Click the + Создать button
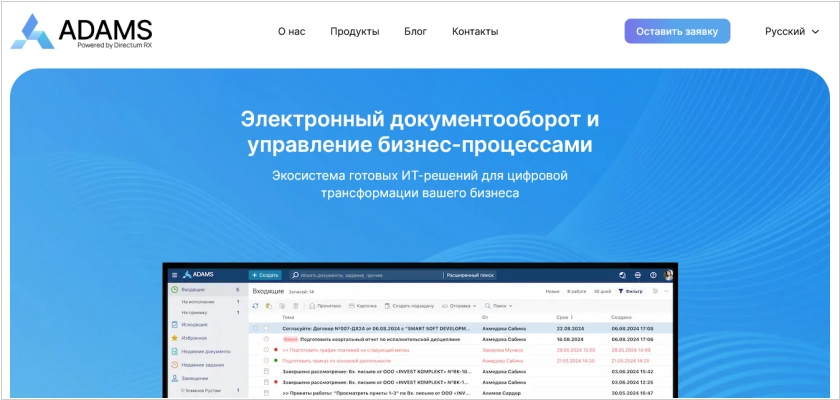Image resolution: width=840 pixels, height=400 pixels. tap(265, 274)
